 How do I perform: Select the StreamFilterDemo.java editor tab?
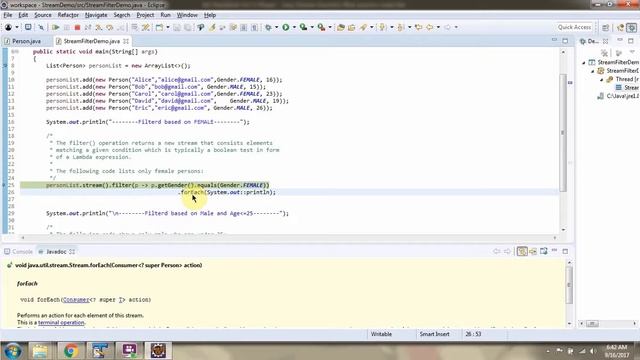[91, 41]
